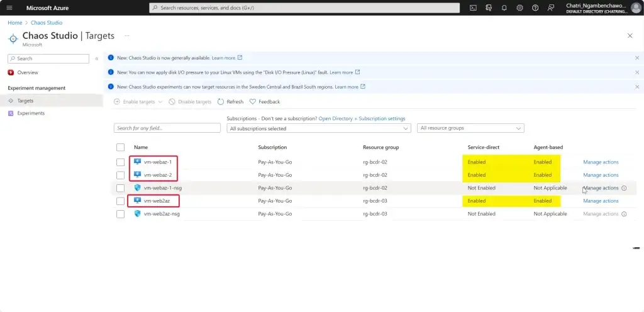Click the vm-webaz-2 virtual machine icon
The image size is (644, 312).
pyautogui.click(x=138, y=175)
